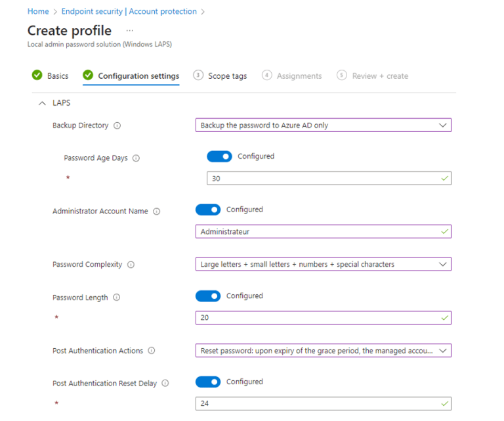The height and width of the screenshot is (421, 504).
Task: Click validation checkmark in the Administrateur field
Action: click(444, 232)
